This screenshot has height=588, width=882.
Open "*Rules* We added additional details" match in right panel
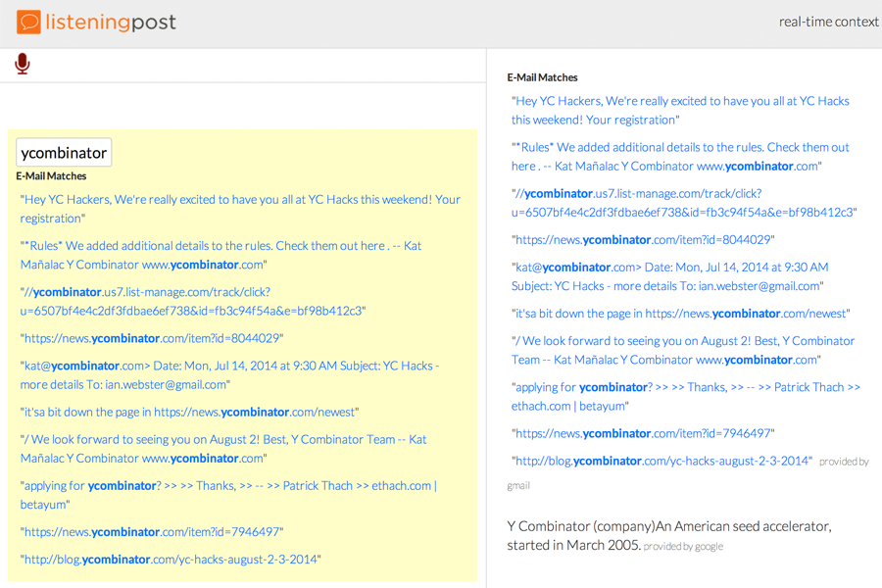680,157
